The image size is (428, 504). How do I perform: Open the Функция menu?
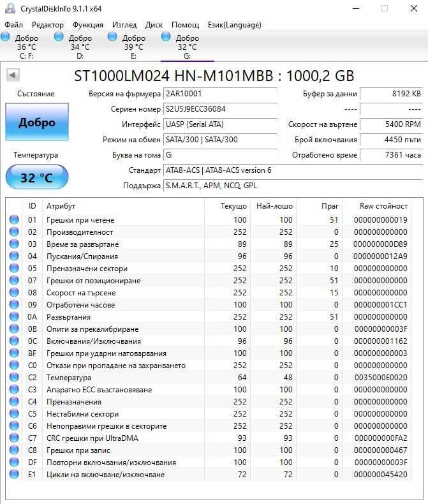coord(88,25)
